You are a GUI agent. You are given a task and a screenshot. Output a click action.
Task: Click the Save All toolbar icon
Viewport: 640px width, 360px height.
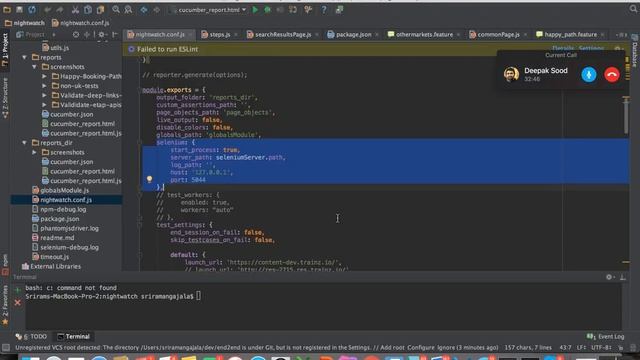[19, 9]
